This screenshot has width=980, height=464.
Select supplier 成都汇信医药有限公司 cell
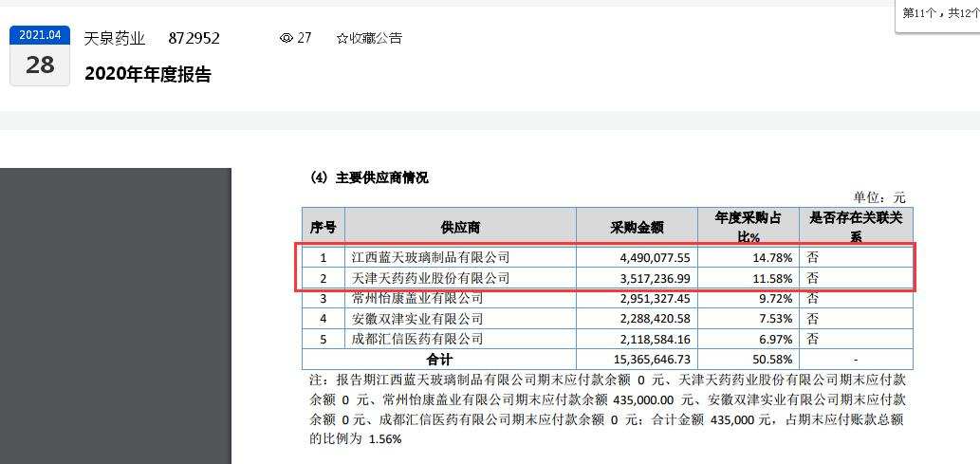(x=460, y=339)
